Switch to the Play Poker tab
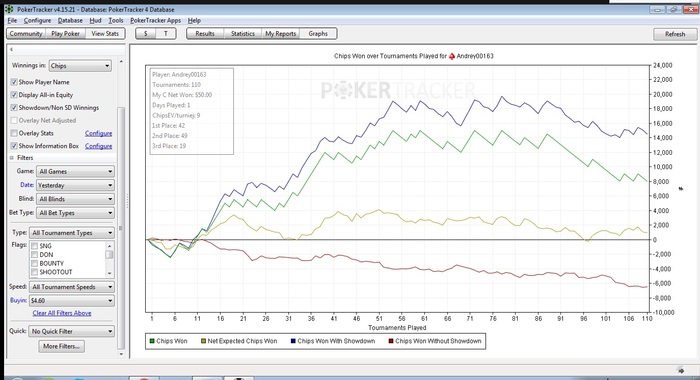The image size is (700, 380). click(66, 33)
